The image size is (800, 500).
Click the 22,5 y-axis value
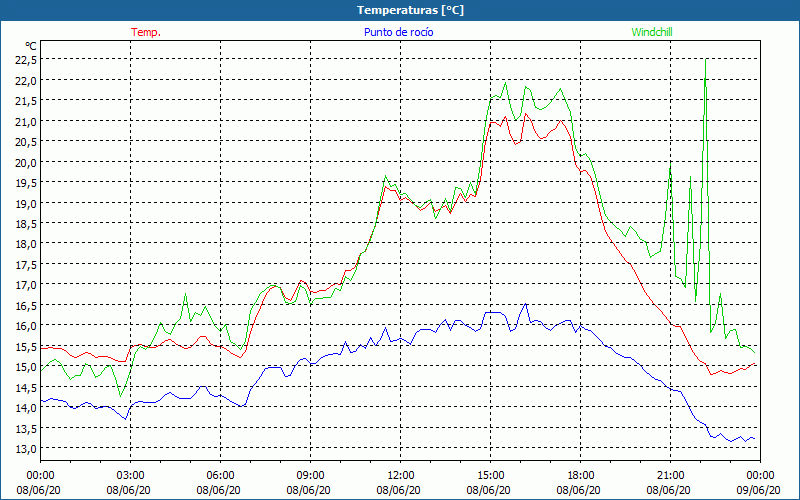coord(26,60)
